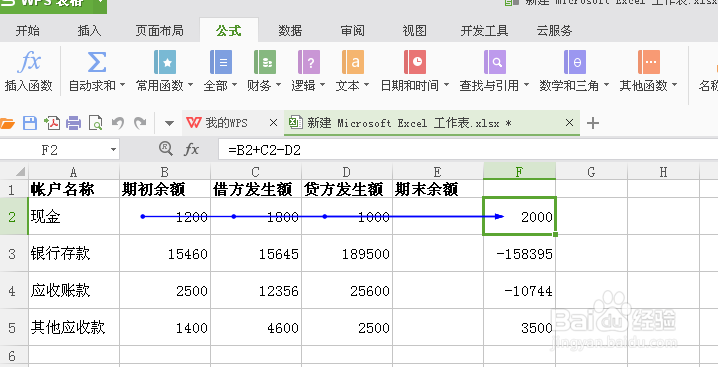The width and height of the screenshot is (718, 367).
Task: Click the Name Box showing F2
Action: click(49, 150)
